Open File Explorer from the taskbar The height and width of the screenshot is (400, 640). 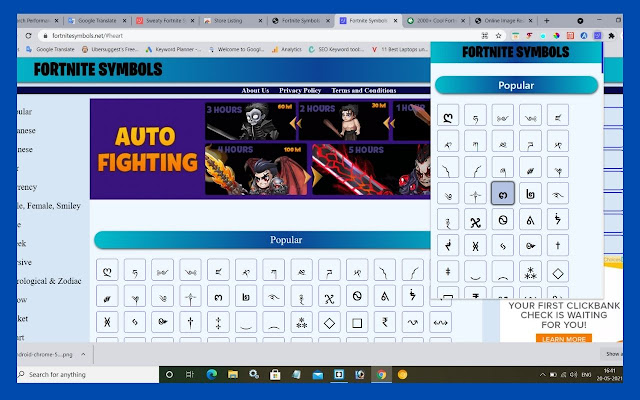point(233,374)
